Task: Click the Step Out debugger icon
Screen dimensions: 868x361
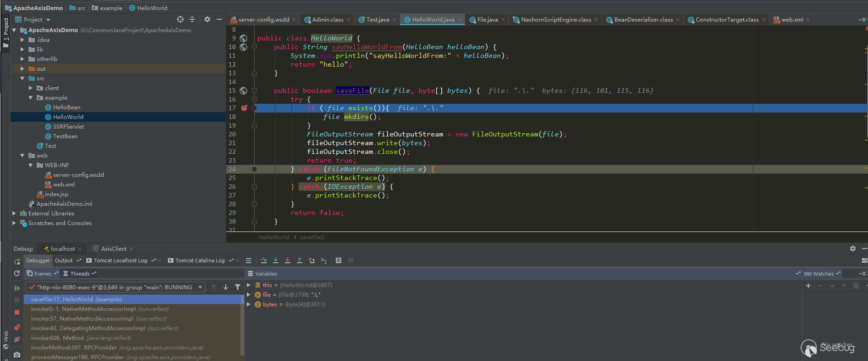Action: (300, 260)
